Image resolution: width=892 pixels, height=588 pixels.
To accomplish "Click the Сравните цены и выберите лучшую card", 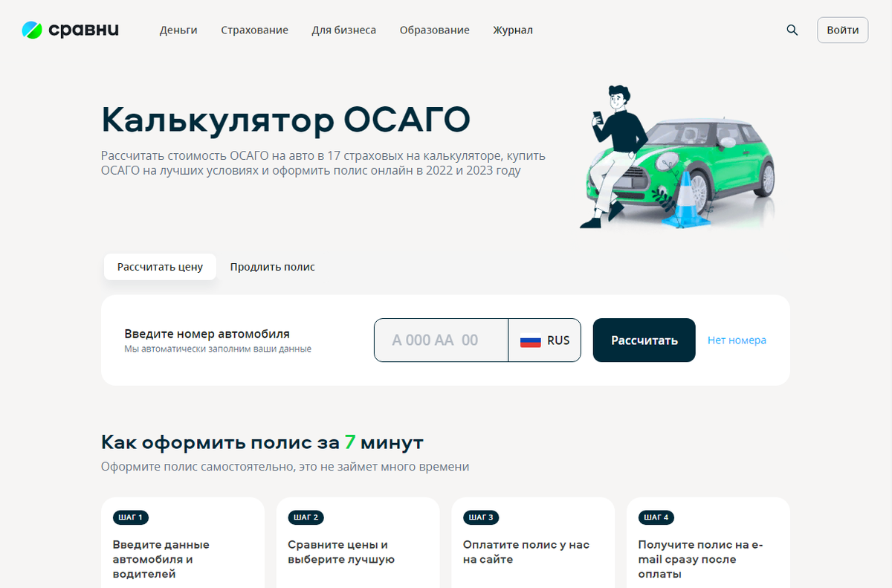I will (358, 543).
